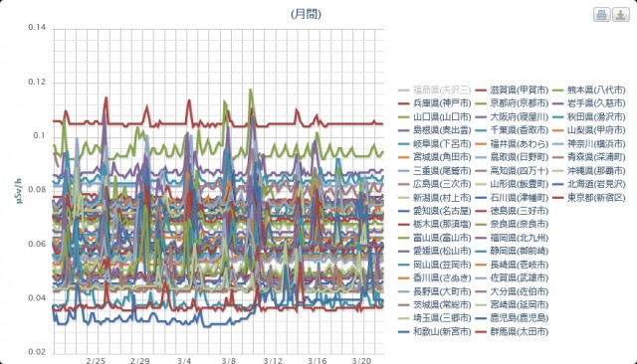Toggle 静岡県(御前崎) legend entry
The width and height of the screenshot is (637, 364).
pyautogui.click(x=512, y=252)
